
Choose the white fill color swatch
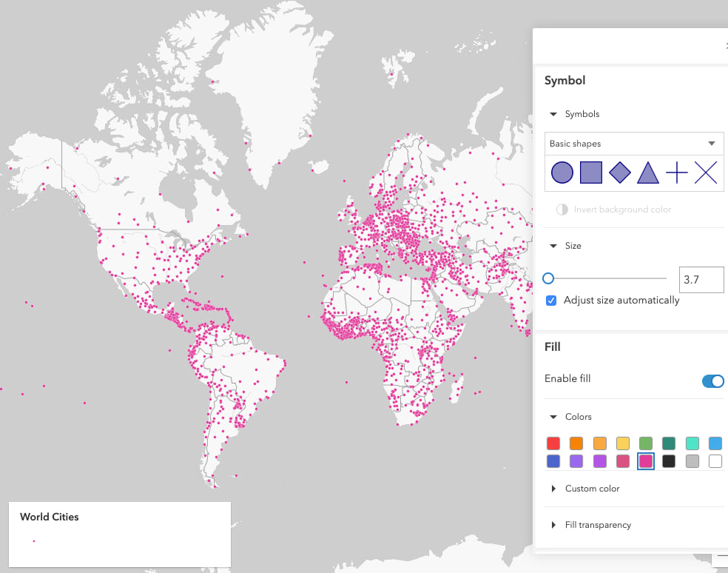click(x=715, y=461)
